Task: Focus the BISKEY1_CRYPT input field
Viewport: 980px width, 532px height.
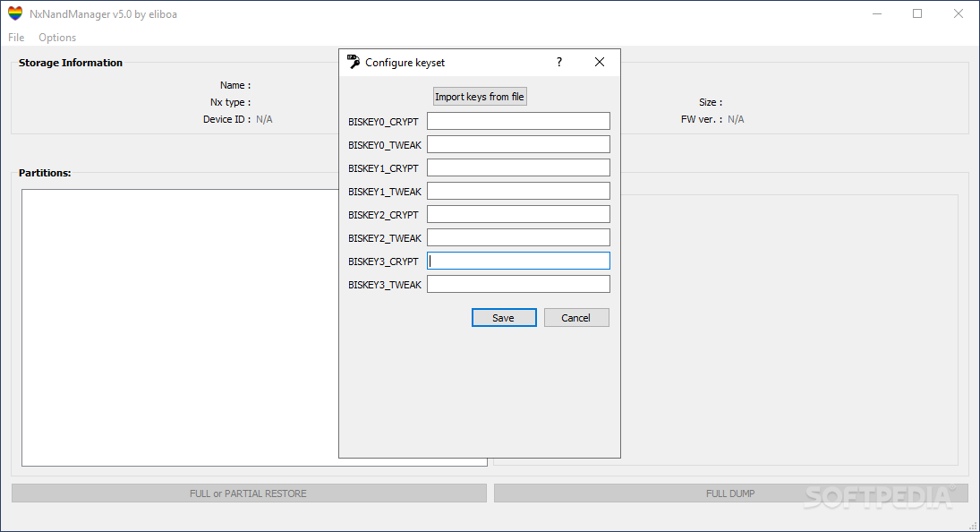Action: click(518, 167)
